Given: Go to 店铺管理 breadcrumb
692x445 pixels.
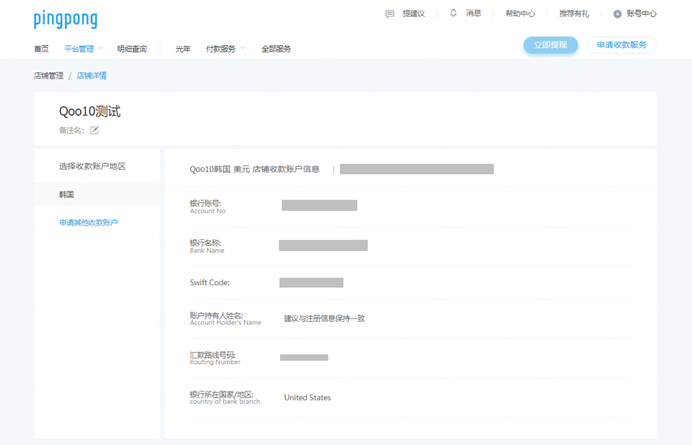Looking at the screenshot, I should pyautogui.click(x=49, y=76).
